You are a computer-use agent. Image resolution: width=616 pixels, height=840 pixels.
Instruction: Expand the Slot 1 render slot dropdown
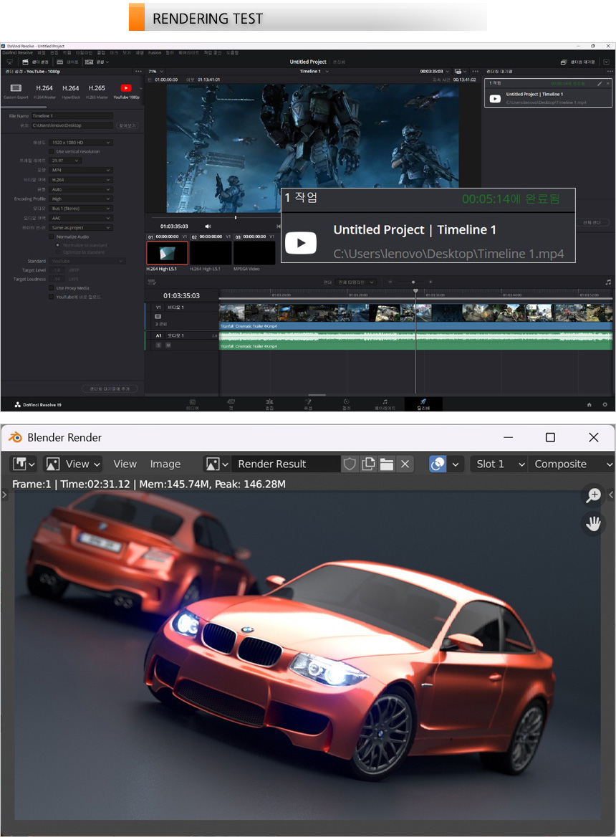pos(499,464)
